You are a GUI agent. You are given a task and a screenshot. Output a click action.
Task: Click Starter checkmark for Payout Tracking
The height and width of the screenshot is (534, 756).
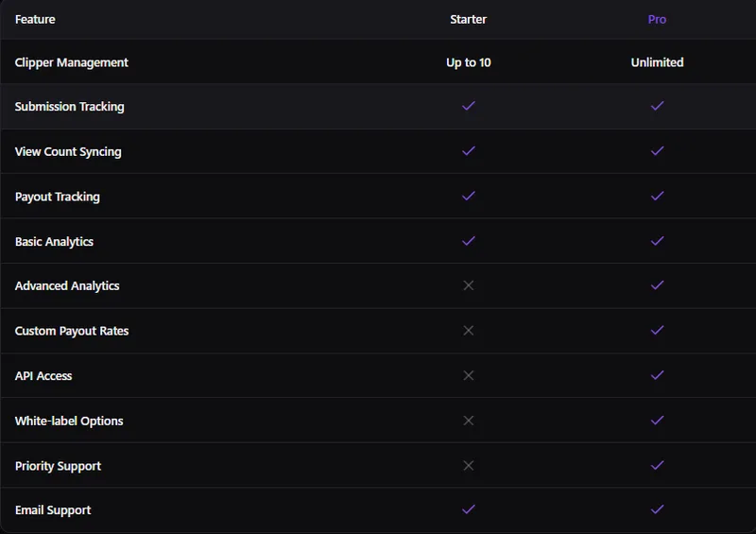coord(469,196)
